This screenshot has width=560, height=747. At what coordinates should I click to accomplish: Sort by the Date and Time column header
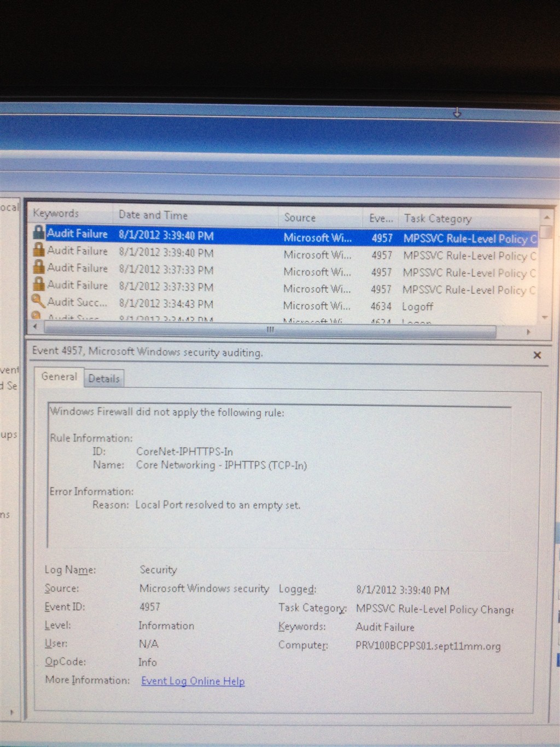(153, 215)
